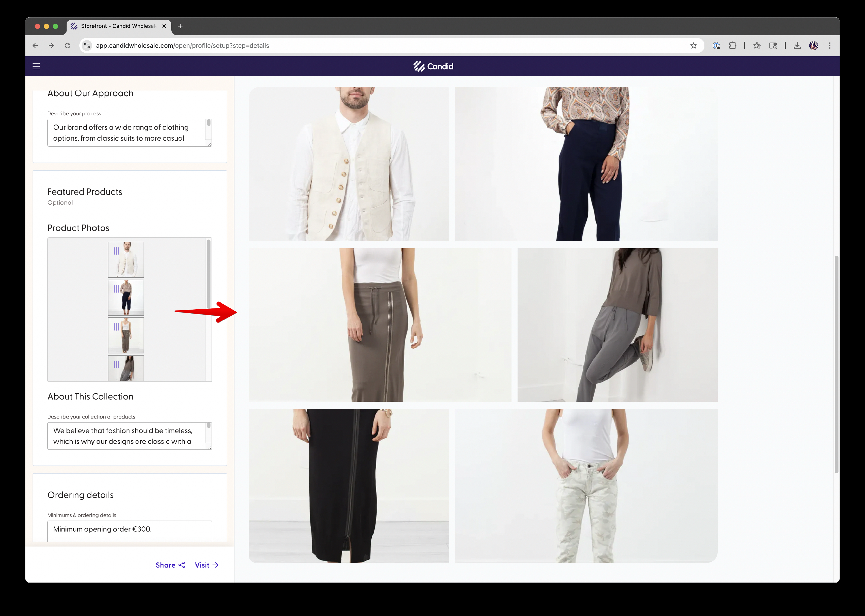Reload the current page
865x616 pixels.
pyautogui.click(x=67, y=46)
